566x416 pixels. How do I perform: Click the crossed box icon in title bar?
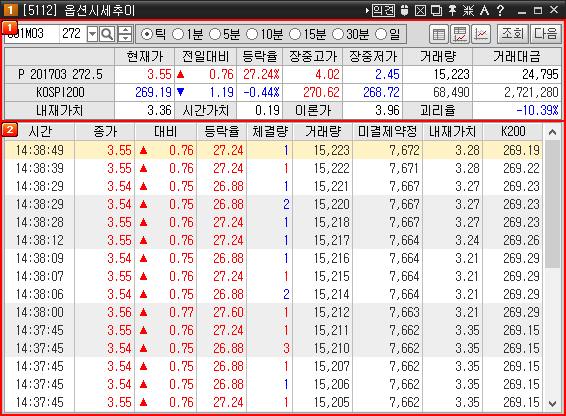click(x=420, y=10)
